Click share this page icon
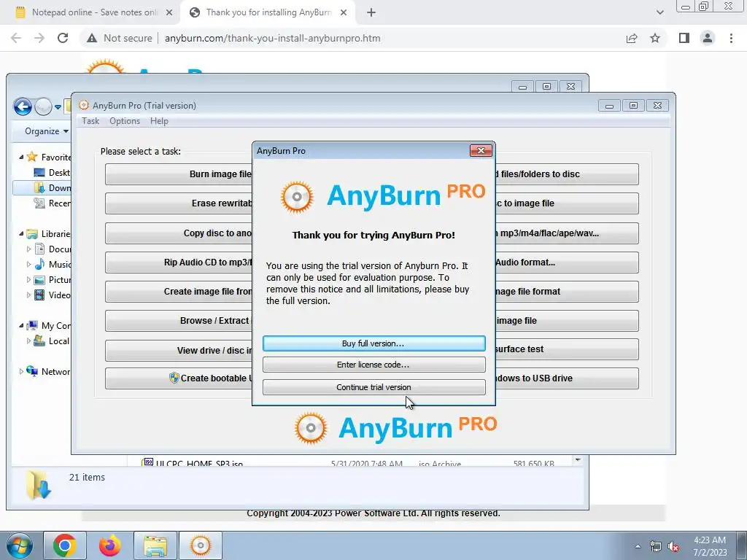 632,38
